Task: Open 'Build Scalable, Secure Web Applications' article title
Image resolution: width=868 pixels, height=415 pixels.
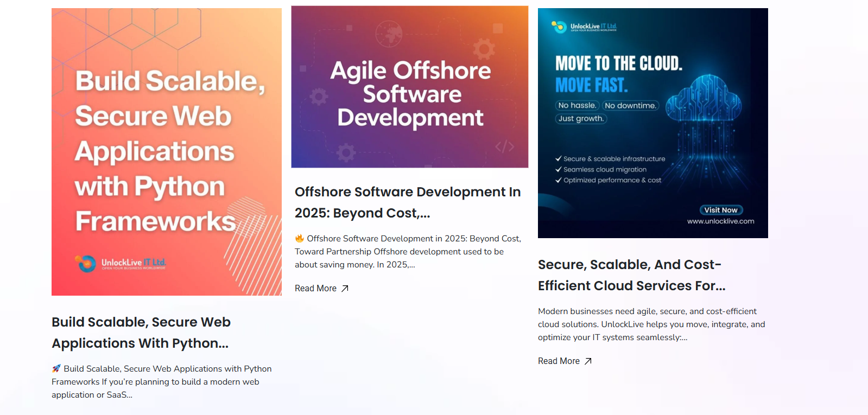Action: click(x=141, y=333)
